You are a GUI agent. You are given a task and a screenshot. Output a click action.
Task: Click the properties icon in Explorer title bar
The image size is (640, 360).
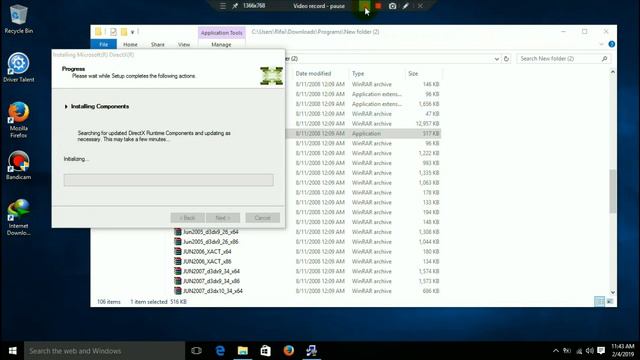113,32
